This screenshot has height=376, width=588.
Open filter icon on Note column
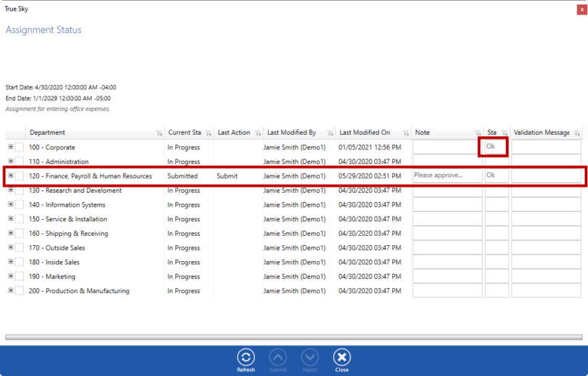pyautogui.click(x=477, y=133)
